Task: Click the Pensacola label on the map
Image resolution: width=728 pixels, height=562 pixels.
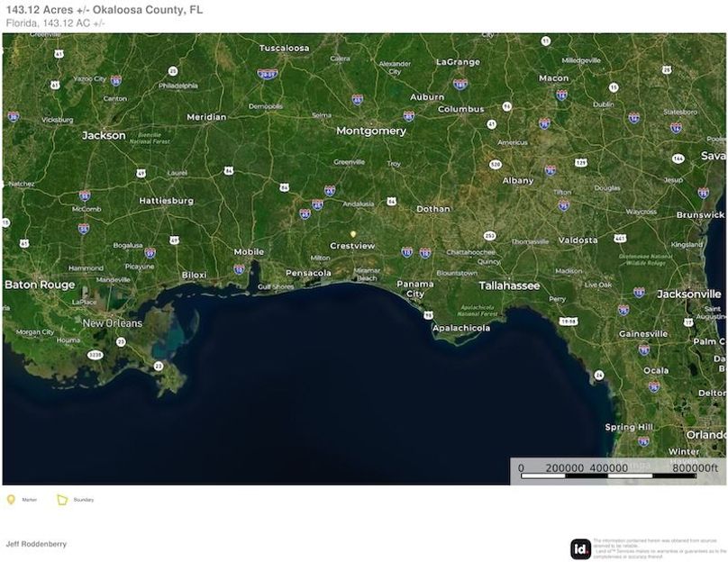Action: click(308, 273)
